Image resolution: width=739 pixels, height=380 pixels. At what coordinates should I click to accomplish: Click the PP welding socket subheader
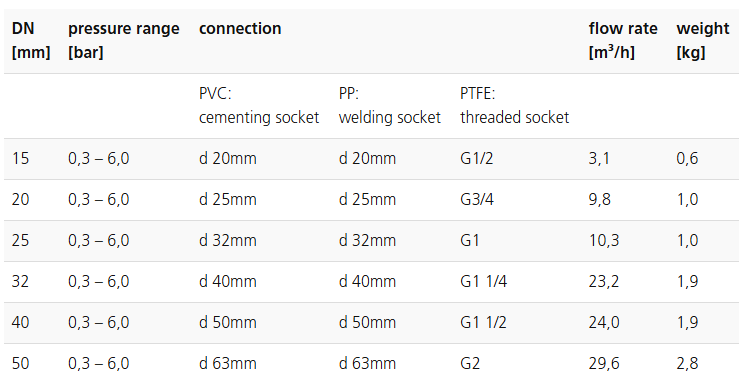[x=389, y=106]
